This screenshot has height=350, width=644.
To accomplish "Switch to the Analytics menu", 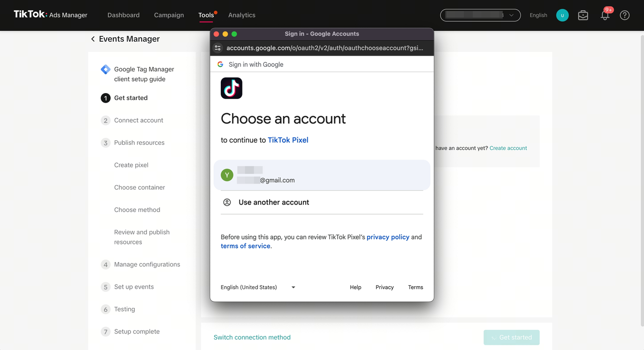I will point(242,15).
